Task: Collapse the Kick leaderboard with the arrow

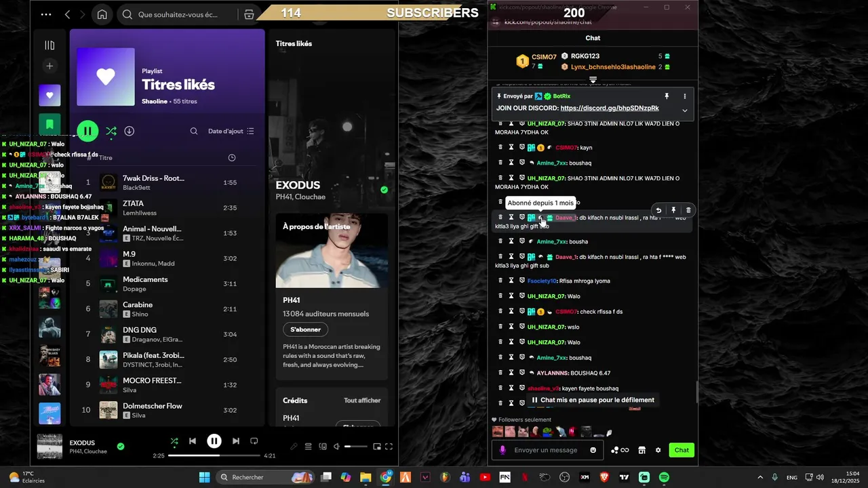Action: (593, 81)
